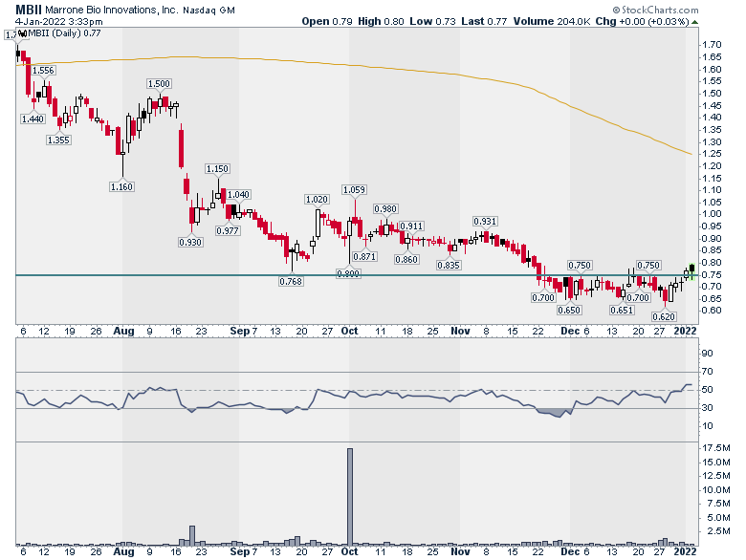
Task: Click the 0.977 price annotation
Action: click(228, 230)
